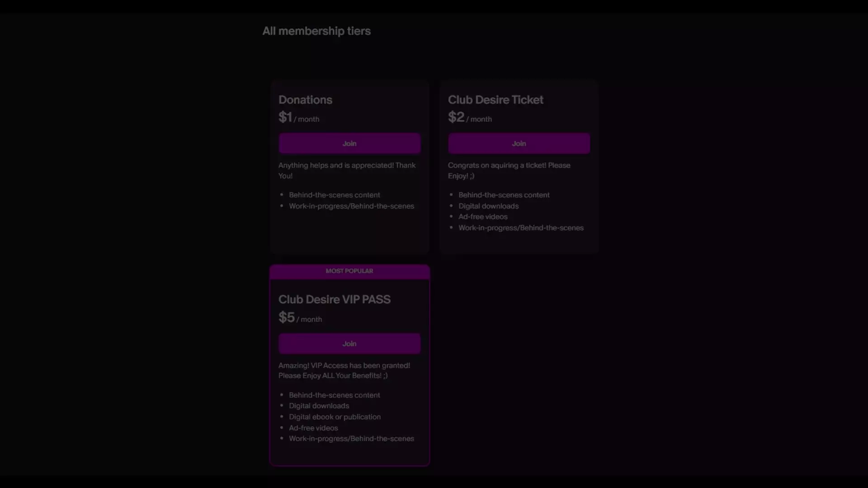This screenshot has width=868, height=488.
Task: Click 'Work-in-progress/Behind-the-scenes' in Ticket card
Action: [x=521, y=228]
